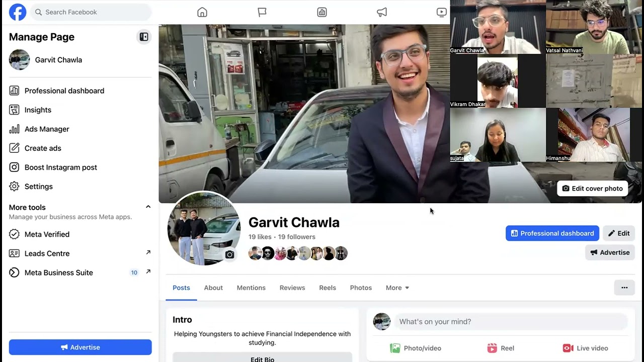Click the Edit page button
Screen dimensions: 644x362
click(x=619, y=233)
